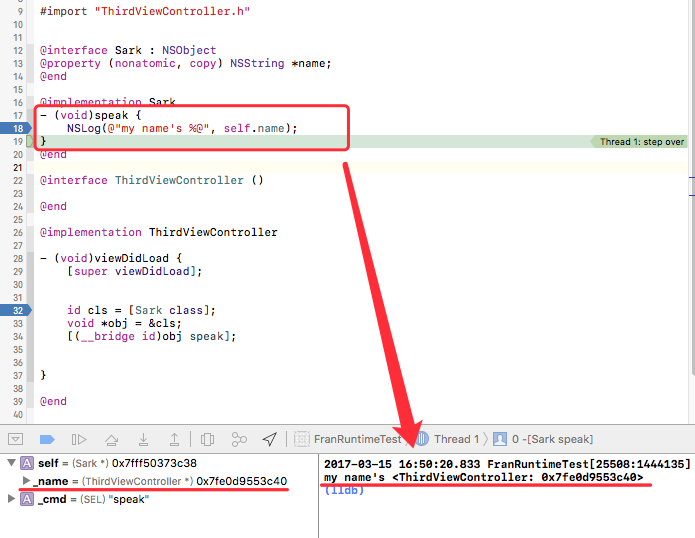Click the console output "my name's" line
The image size is (695, 538).
click(x=484, y=477)
